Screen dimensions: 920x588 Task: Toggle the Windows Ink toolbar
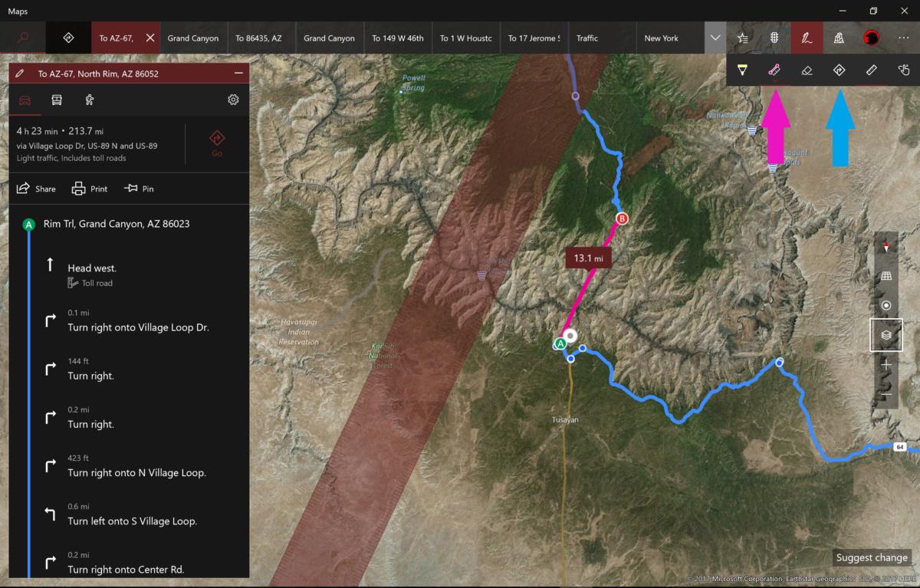[807, 38]
